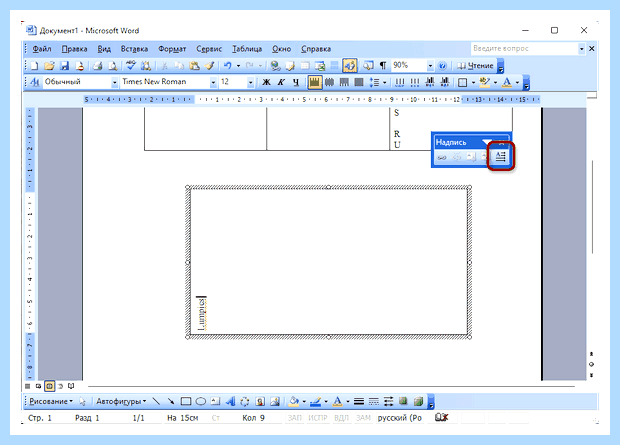Apply font color A on Formatting toolbar
Viewport: 620px width, 445px height.
point(507,82)
